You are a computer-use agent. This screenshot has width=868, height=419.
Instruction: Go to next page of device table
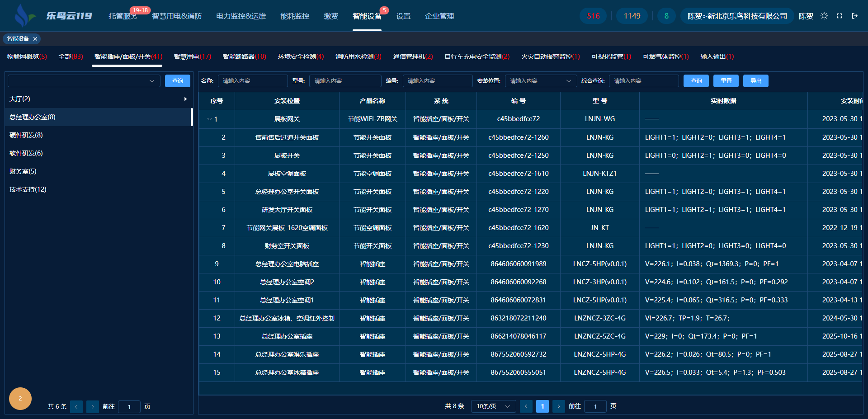click(x=559, y=406)
